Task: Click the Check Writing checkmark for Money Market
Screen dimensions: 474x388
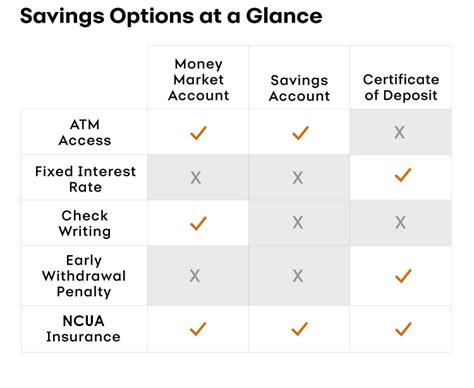Action: [x=198, y=223]
